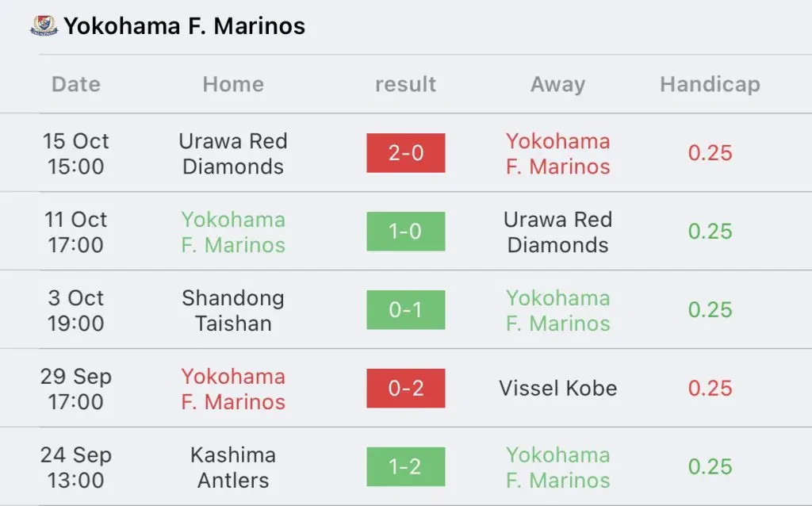Click the 15 Oct 15:00 match date
This screenshot has width=812, height=506.
pyautogui.click(x=76, y=153)
